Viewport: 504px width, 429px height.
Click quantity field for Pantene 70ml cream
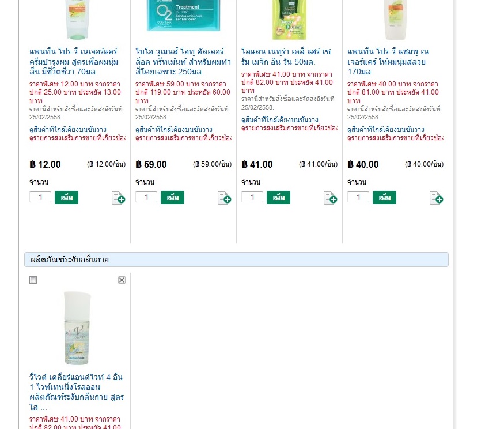(x=40, y=197)
